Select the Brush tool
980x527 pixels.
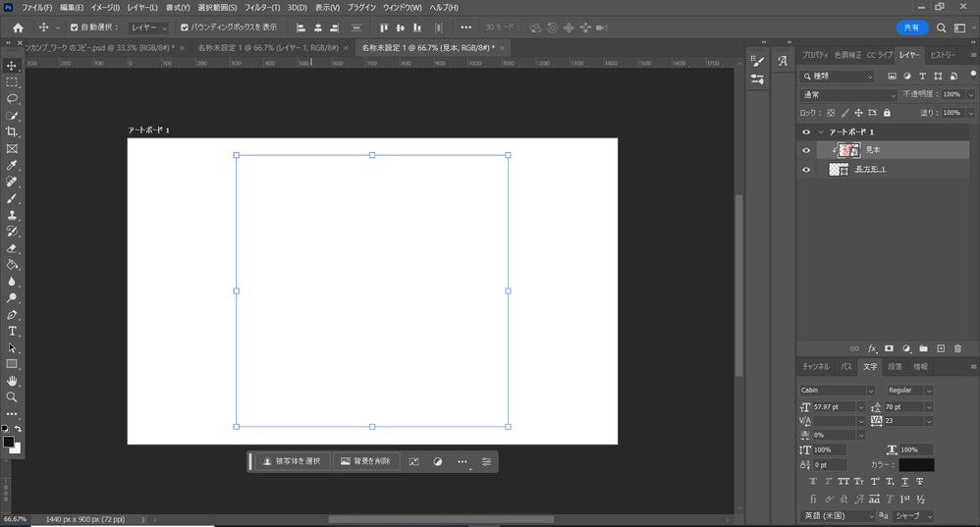(x=12, y=198)
